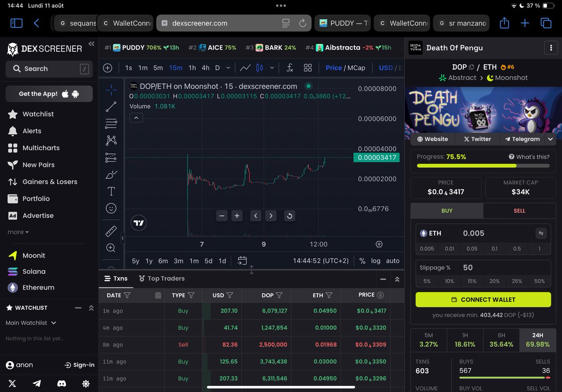
Task: Activate the chart zoom-in magnifier tool
Action: tap(111, 248)
